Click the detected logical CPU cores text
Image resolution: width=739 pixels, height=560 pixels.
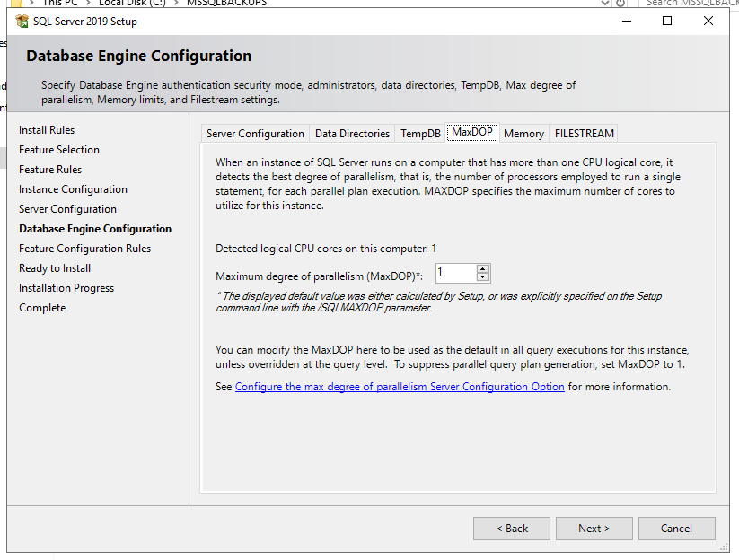(x=326, y=249)
